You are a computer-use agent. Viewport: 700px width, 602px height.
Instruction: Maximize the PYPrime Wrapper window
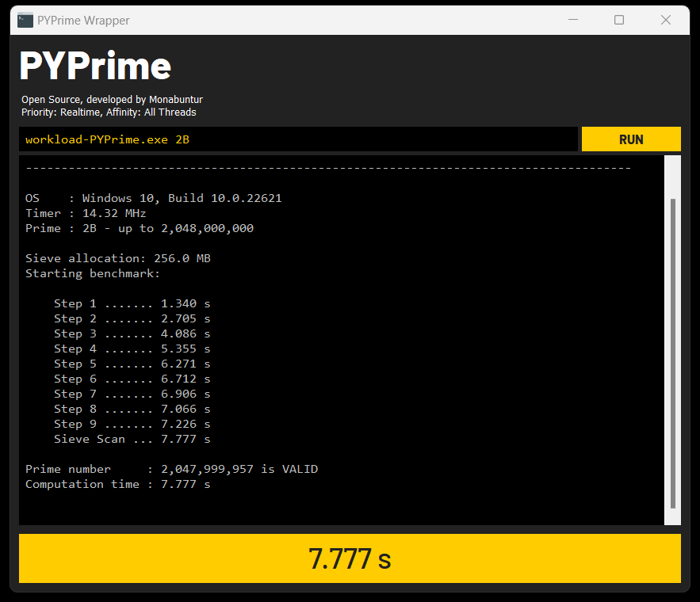coord(619,20)
